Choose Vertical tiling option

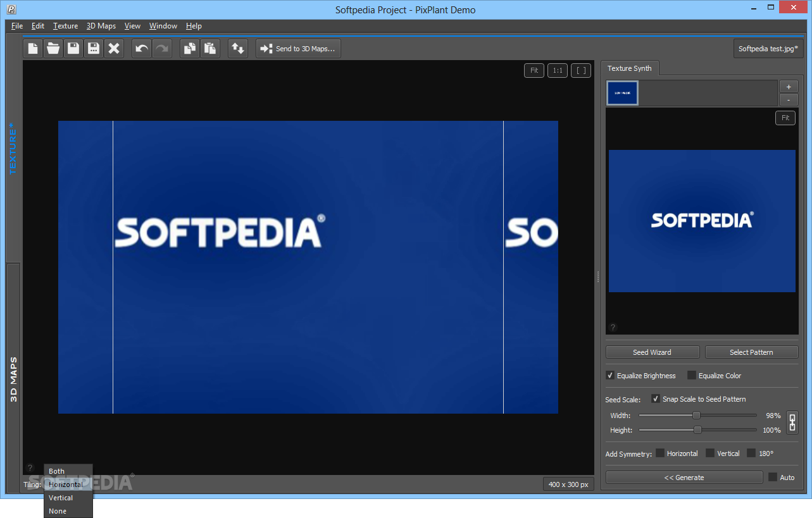coord(68,498)
